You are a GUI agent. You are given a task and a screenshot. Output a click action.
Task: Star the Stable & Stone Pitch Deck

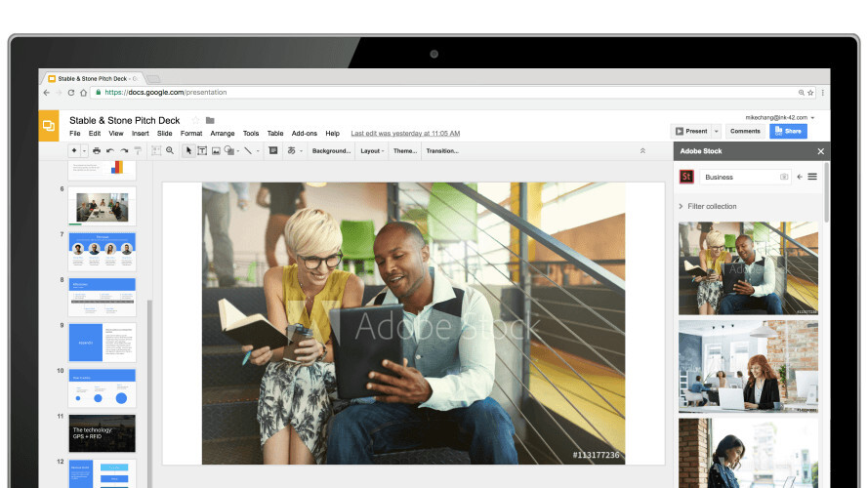(195, 120)
